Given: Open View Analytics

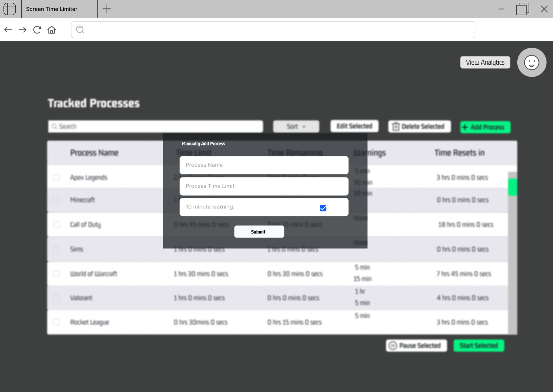Looking at the screenshot, I should [x=485, y=62].
